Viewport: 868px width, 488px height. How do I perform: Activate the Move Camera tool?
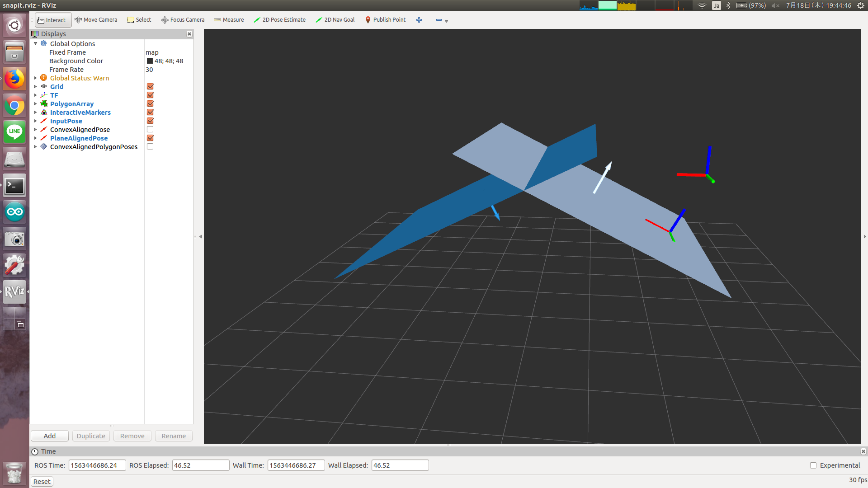(x=96, y=20)
